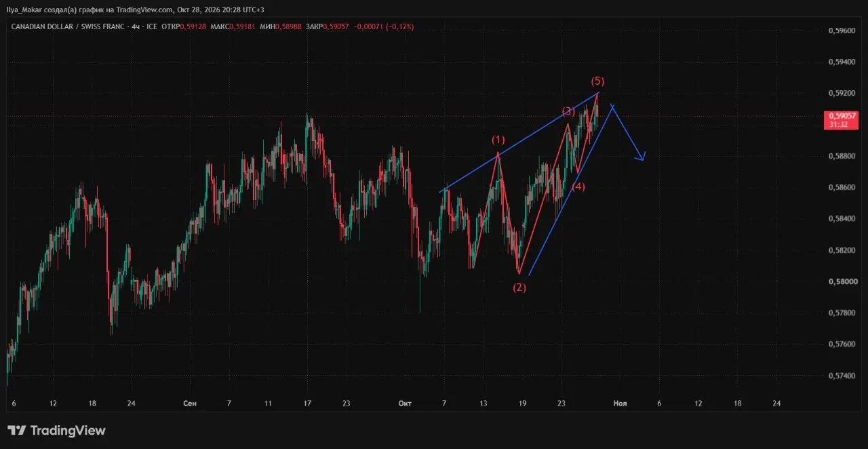Select the wave label (1) on the chart
The image size is (868, 449).
pos(498,140)
